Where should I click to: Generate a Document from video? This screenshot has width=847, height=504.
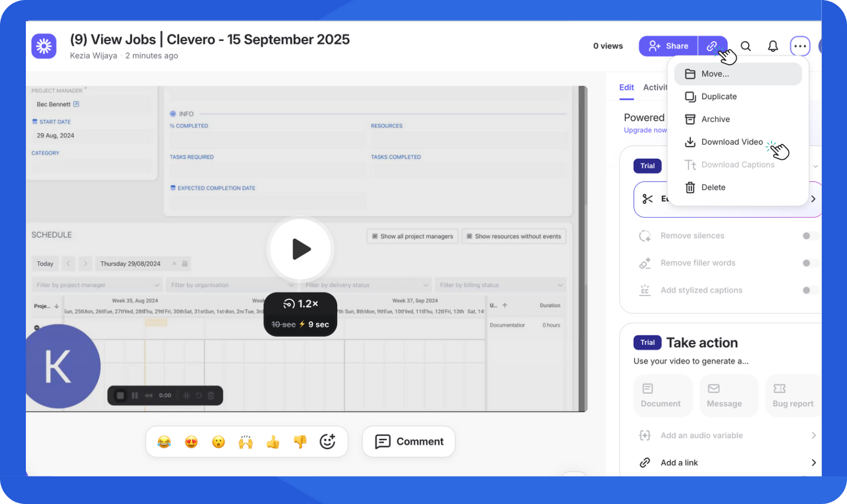point(663,396)
